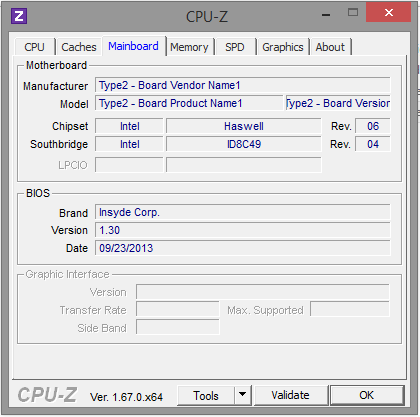Click the Chipset vendor value 'Intel'
This screenshot has width=420, height=417.
(129, 126)
